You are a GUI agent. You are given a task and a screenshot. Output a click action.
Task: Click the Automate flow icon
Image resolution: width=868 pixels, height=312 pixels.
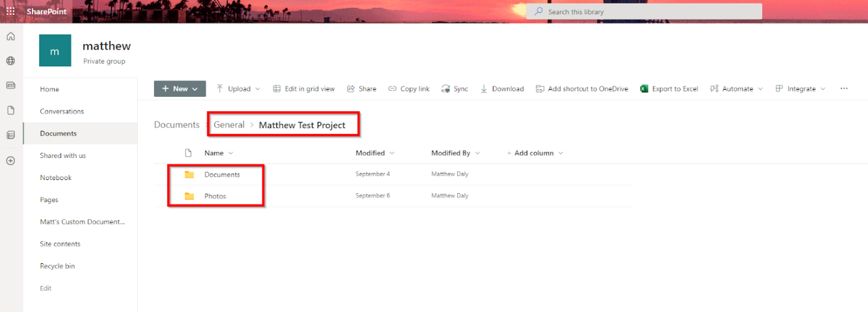(x=714, y=89)
